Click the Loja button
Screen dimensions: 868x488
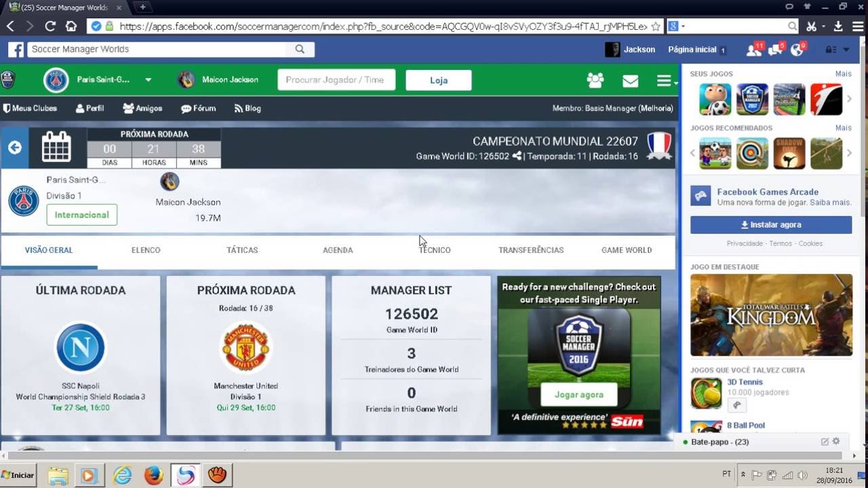(x=439, y=80)
